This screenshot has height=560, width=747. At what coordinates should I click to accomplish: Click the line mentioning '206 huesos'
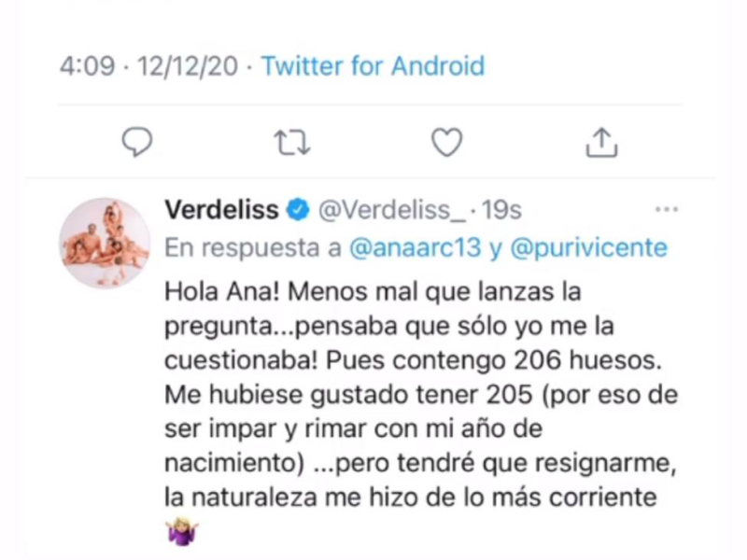point(414,360)
